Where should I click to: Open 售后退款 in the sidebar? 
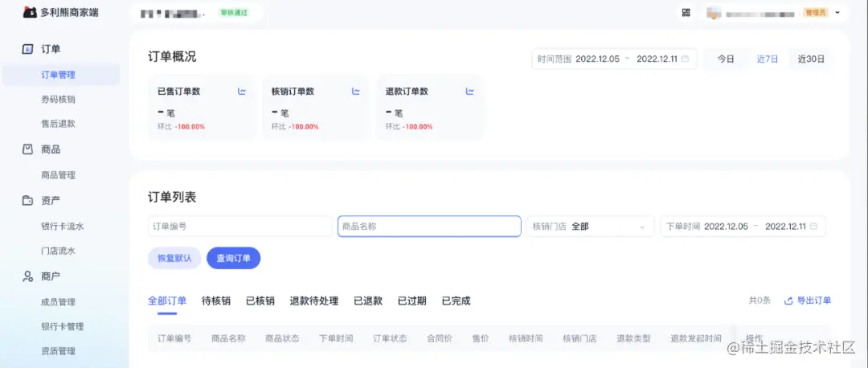58,124
